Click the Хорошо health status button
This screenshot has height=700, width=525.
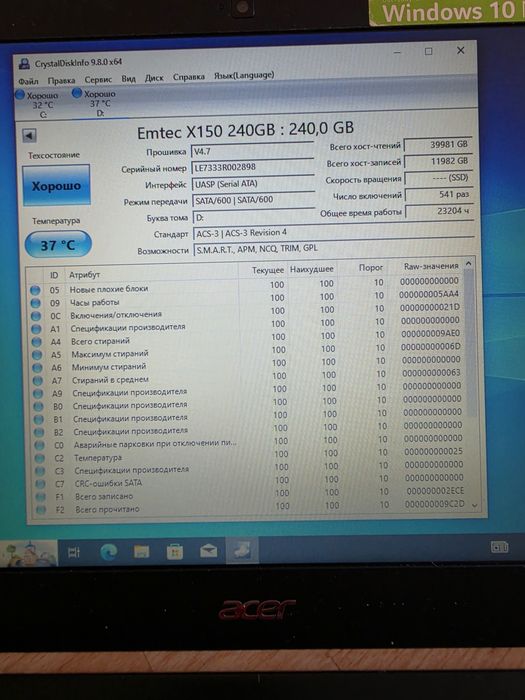(56, 185)
